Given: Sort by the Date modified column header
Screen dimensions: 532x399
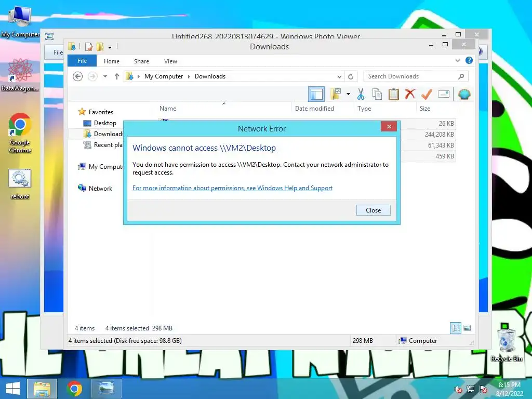Looking at the screenshot, I should pyautogui.click(x=314, y=109).
